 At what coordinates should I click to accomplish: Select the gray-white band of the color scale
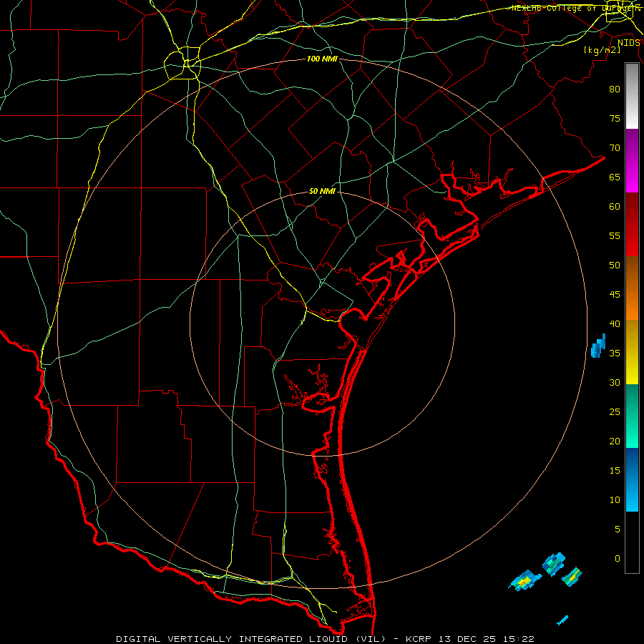coord(632,96)
